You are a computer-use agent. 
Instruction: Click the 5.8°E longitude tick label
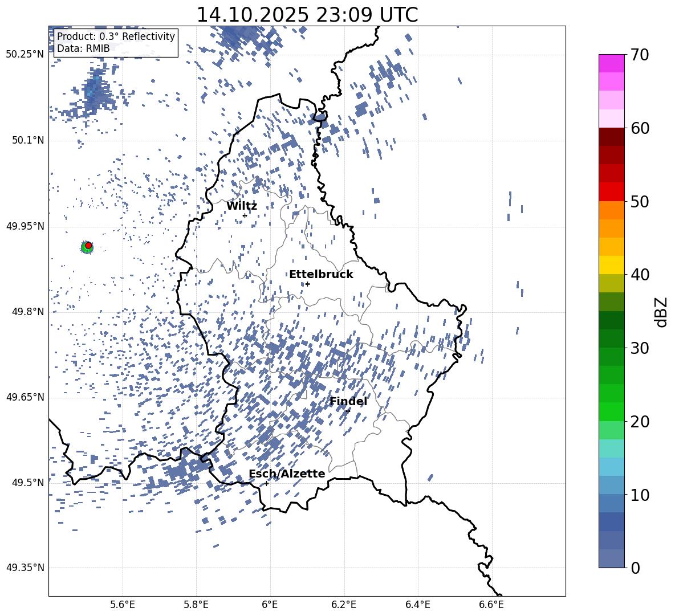196,605
